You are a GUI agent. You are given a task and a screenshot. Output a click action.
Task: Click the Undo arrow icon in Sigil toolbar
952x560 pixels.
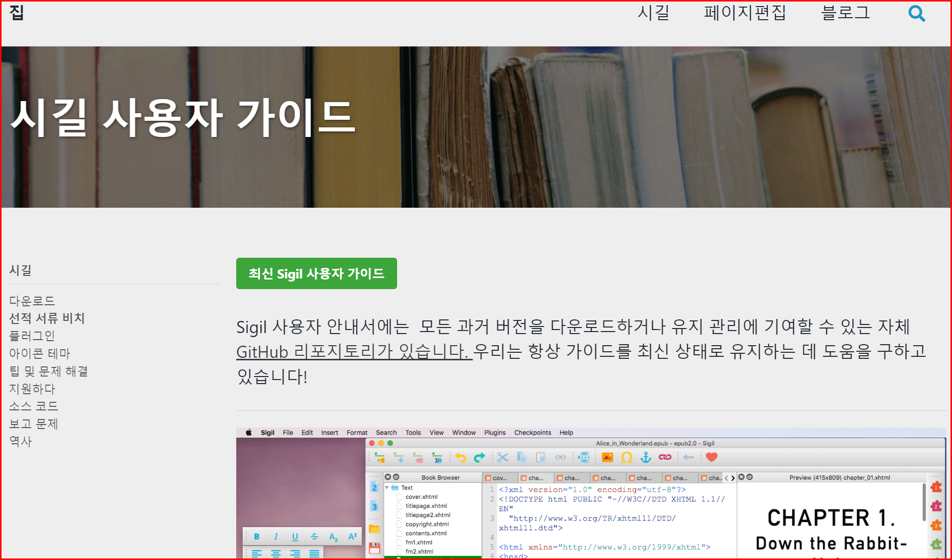460,457
